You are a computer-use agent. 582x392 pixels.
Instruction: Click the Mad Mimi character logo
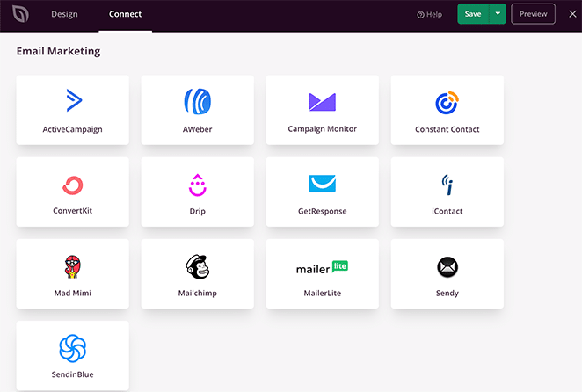pyautogui.click(x=73, y=266)
